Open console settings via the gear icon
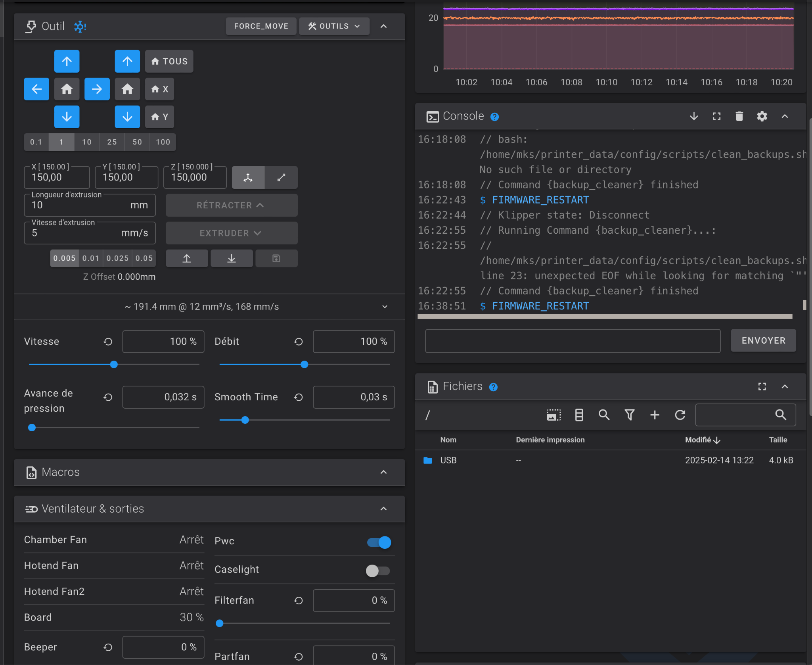The height and width of the screenshot is (665, 812). (x=762, y=116)
